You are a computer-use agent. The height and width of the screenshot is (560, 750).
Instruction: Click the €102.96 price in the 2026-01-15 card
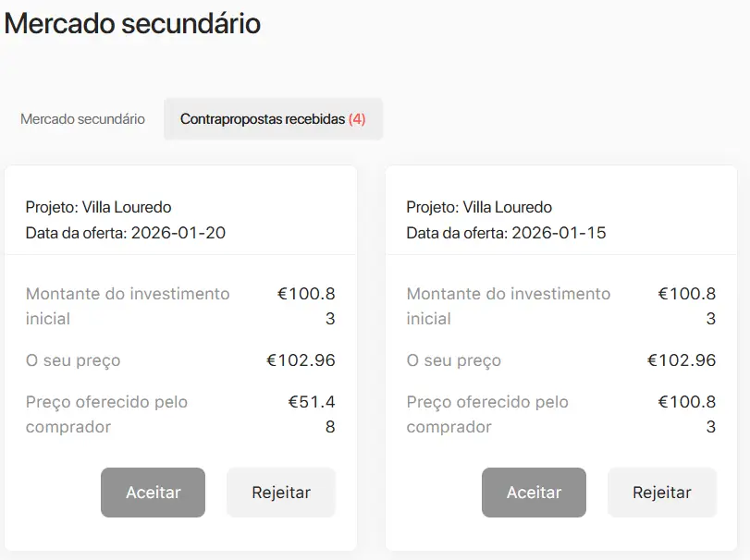pyautogui.click(x=682, y=360)
